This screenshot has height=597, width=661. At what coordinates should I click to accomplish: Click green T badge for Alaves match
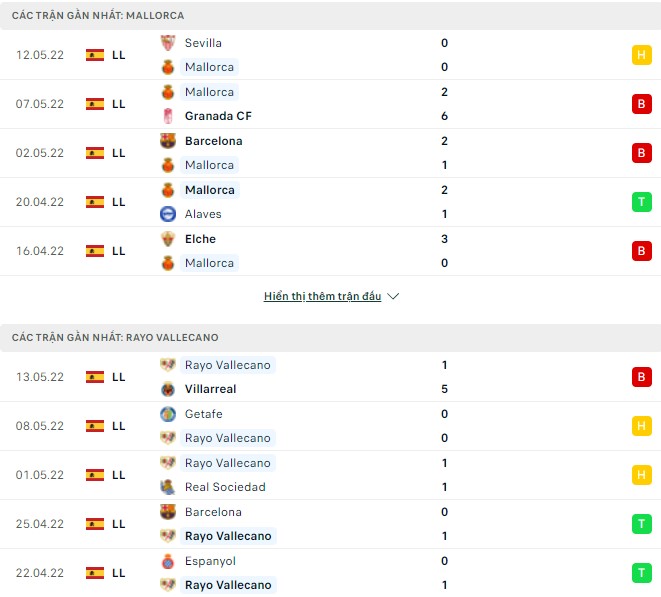[x=641, y=202]
